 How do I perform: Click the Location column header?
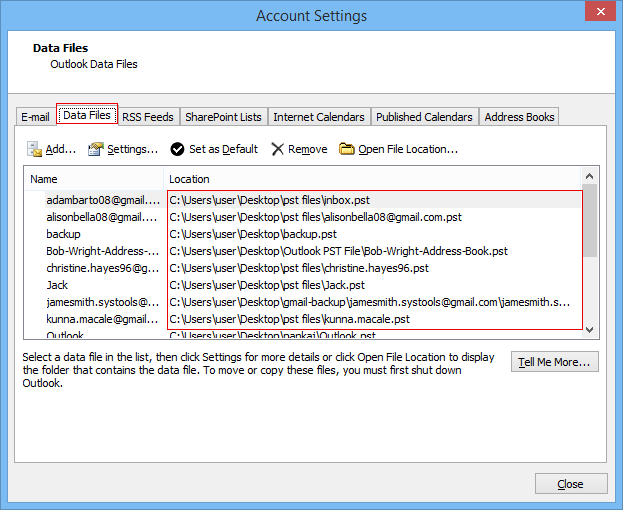click(x=372, y=179)
